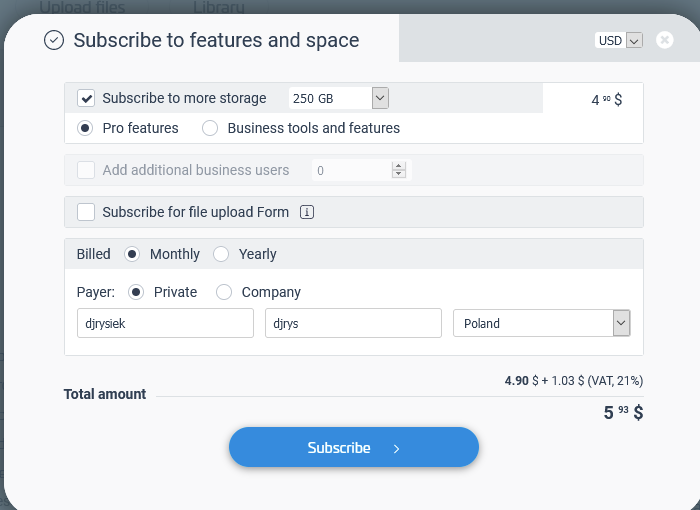This screenshot has height=510, width=700.
Task: Select Monthly billing
Action: pyautogui.click(x=132, y=254)
